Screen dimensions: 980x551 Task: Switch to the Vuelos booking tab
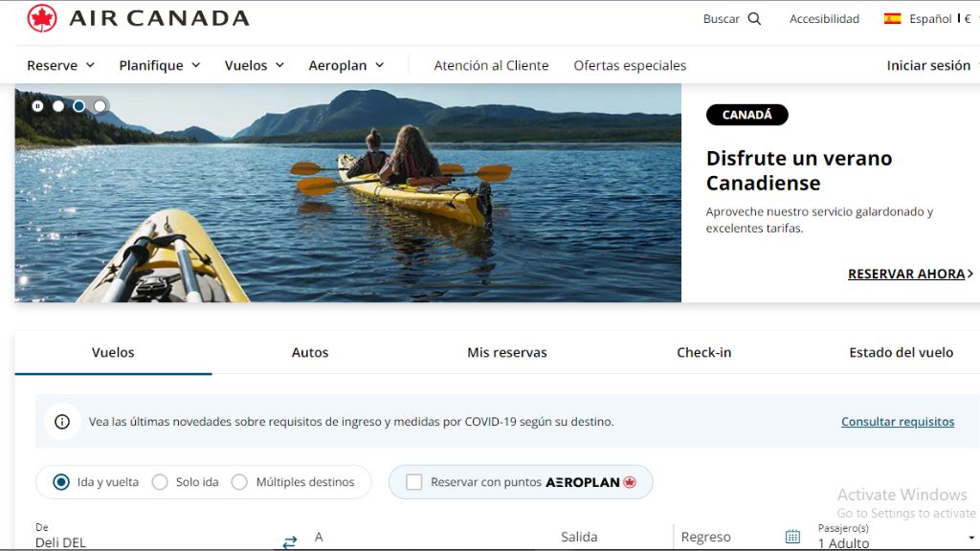pos(113,352)
